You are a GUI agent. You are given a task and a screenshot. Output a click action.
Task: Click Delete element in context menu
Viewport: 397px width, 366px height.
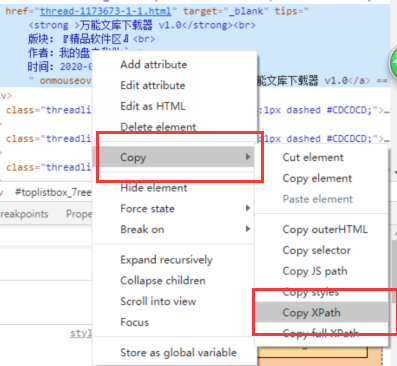[x=158, y=127]
